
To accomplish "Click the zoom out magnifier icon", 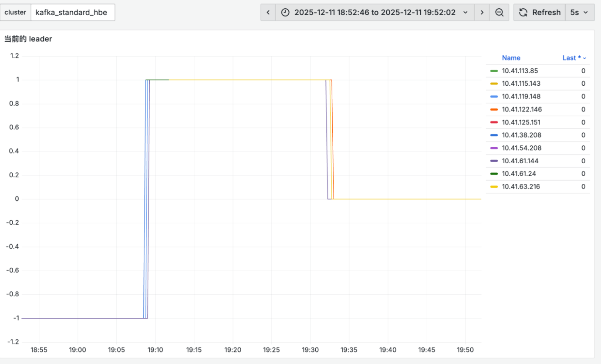I will (499, 13).
